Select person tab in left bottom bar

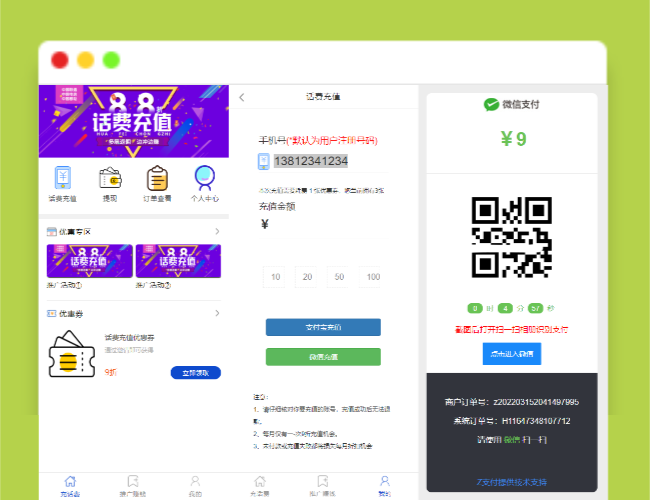point(195,486)
